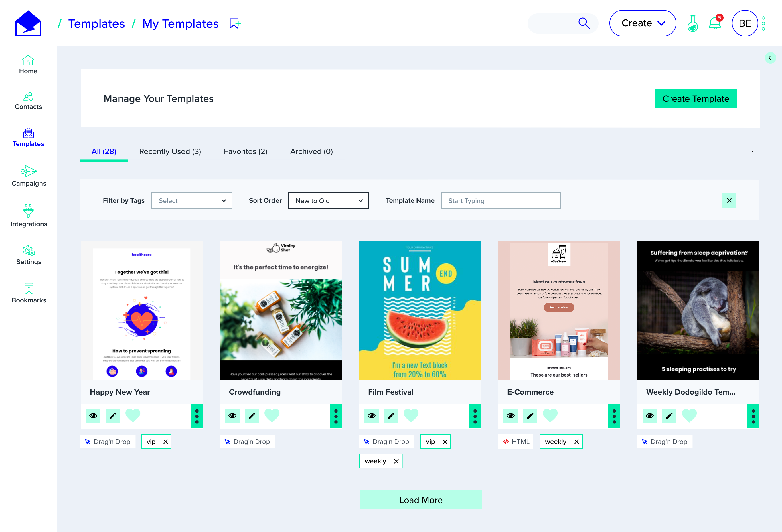This screenshot has width=782, height=532.
Task: Collapse panel with the arrow button
Action: [x=770, y=58]
